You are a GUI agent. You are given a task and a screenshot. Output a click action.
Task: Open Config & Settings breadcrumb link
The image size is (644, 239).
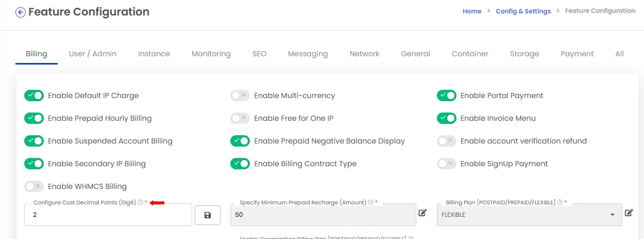[523, 11]
